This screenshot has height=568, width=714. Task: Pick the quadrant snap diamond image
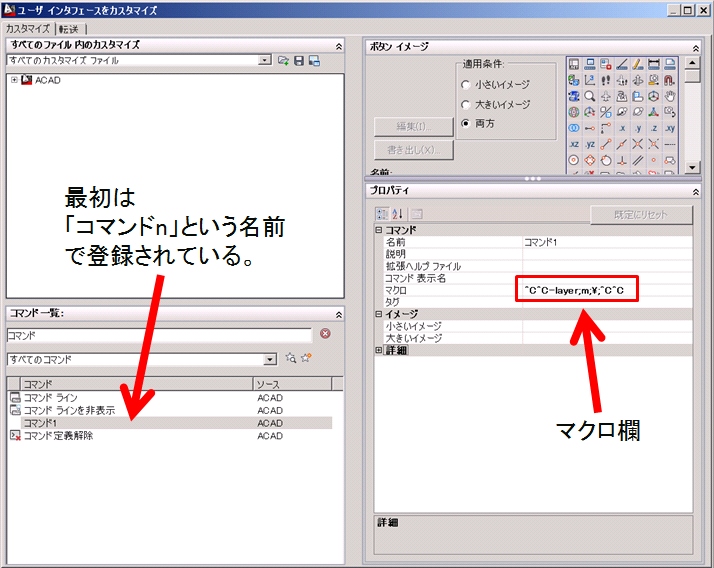(x=590, y=160)
